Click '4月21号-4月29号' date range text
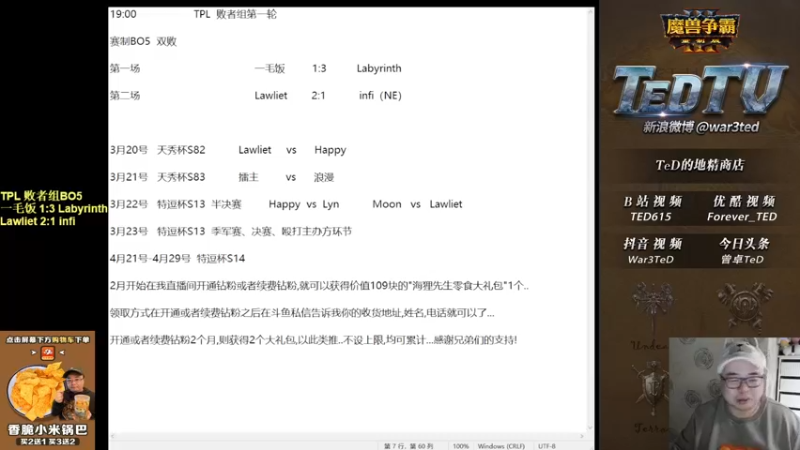Viewport: 800px width, 450px height. pyautogui.click(x=151, y=259)
